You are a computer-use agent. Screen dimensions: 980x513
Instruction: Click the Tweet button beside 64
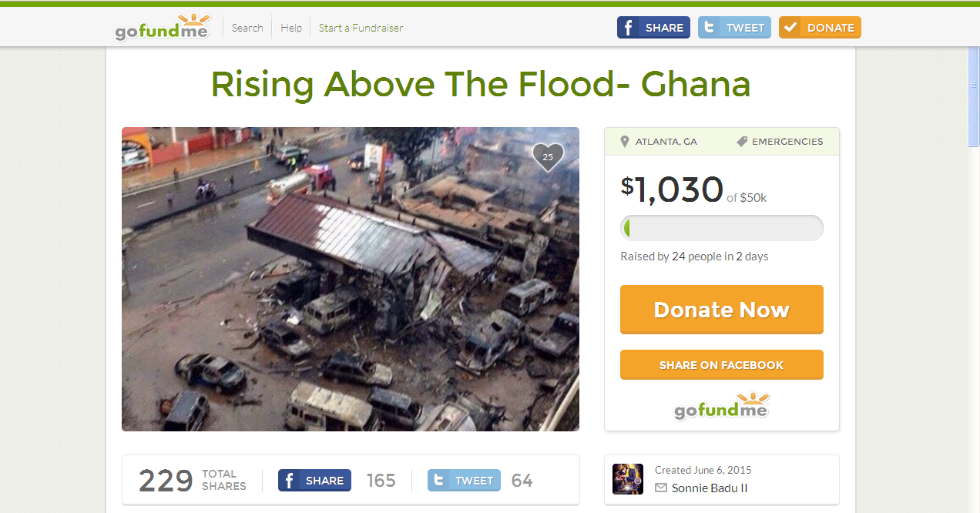click(464, 481)
